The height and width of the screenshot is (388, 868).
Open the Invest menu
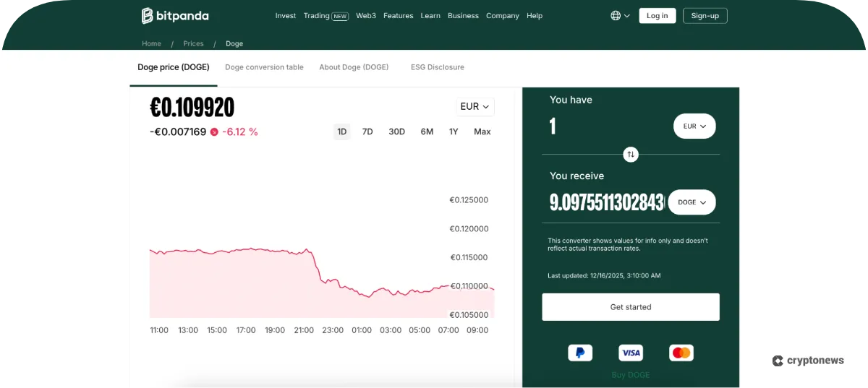(x=286, y=16)
